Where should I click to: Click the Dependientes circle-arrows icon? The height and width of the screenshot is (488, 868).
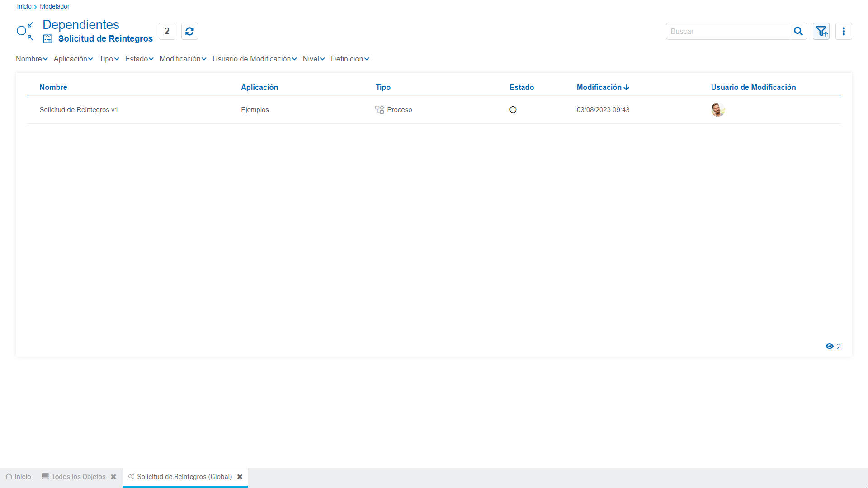click(x=25, y=31)
